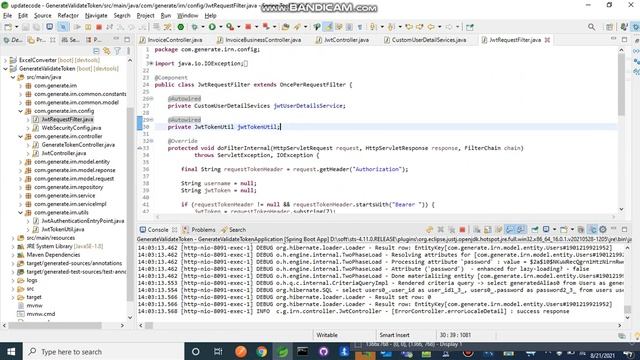Switch to the JwtController.java editor tab
The width and height of the screenshot is (640, 360).
click(x=346, y=40)
